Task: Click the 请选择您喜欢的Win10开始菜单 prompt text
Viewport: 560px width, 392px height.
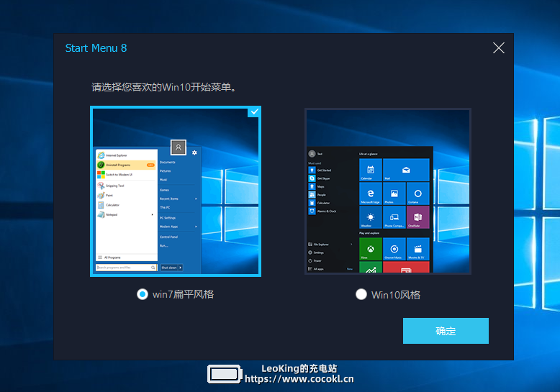Action: click(163, 87)
